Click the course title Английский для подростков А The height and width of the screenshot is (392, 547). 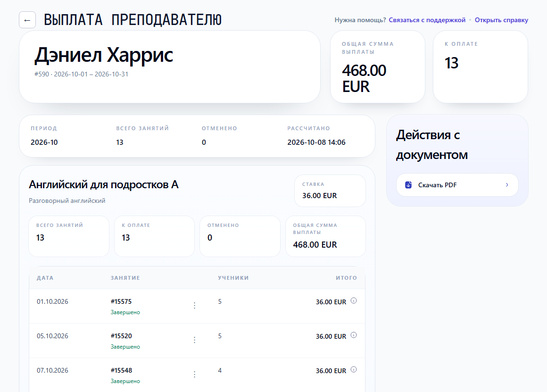click(104, 184)
